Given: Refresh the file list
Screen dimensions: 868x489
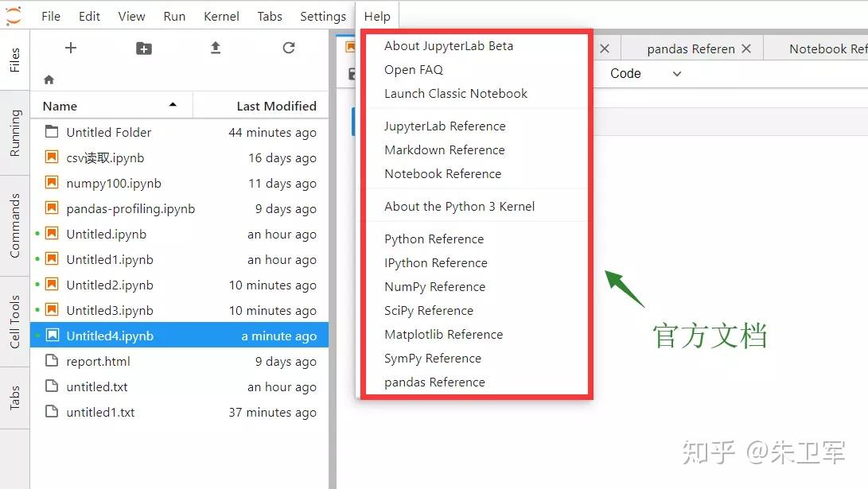Looking at the screenshot, I should [x=289, y=49].
